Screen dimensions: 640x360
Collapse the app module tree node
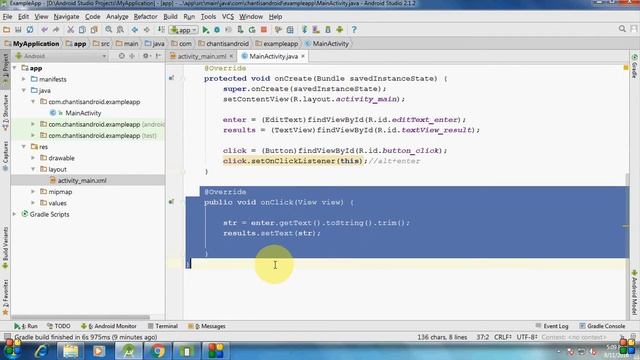click(15, 68)
